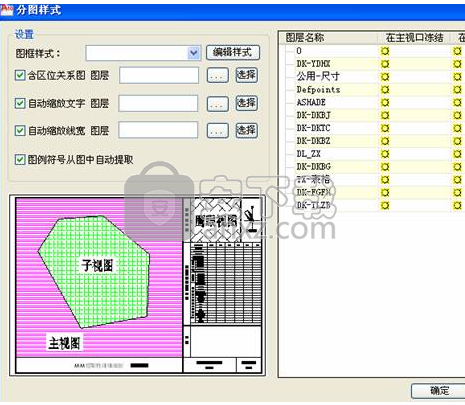Toggle freeze sun icon for DL_ZX layer
The width and height of the screenshot is (465, 405).
(x=385, y=154)
